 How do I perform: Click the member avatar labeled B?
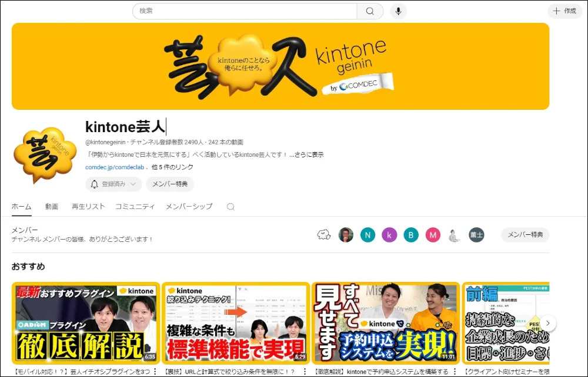coord(411,235)
